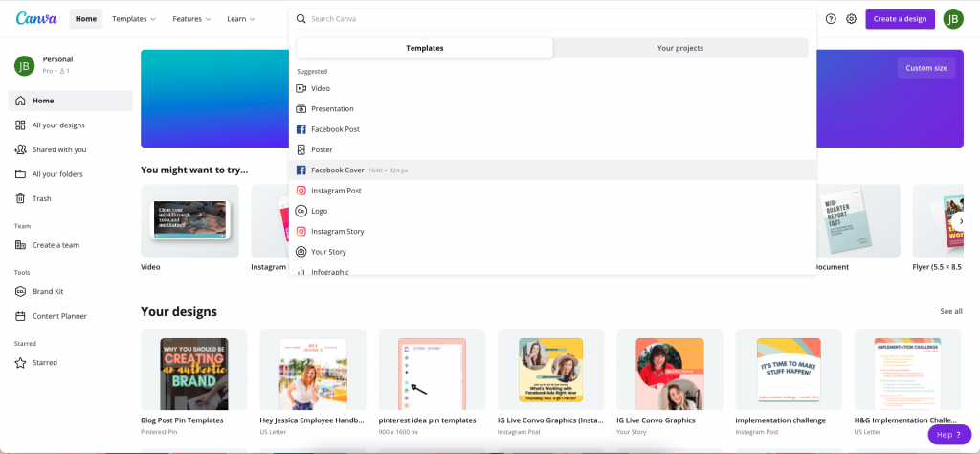Click the Shared with you people icon
The image size is (980, 454).
coord(21,149)
